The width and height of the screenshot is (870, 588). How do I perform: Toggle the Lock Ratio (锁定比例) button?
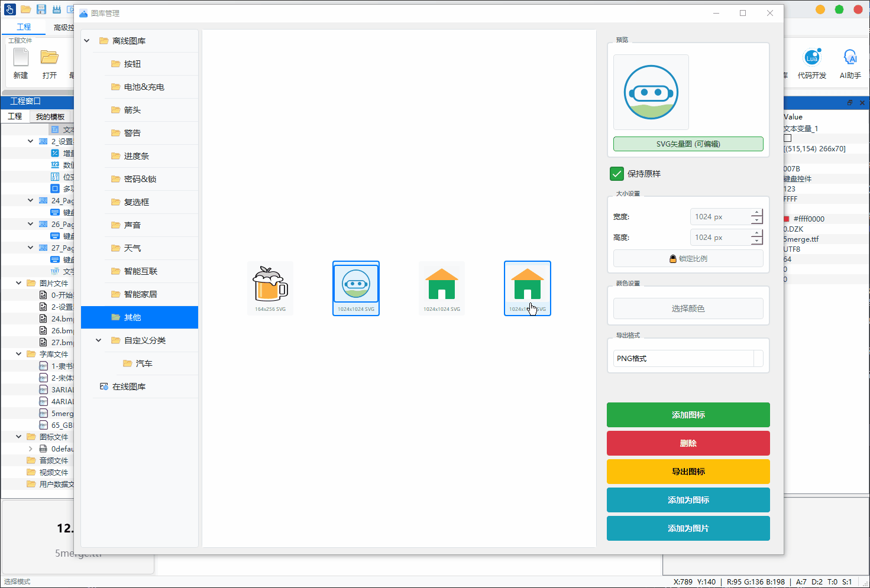[688, 259]
